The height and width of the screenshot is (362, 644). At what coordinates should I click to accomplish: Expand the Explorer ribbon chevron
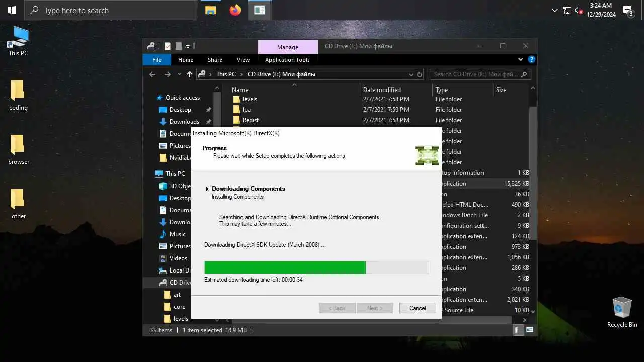(x=521, y=59)
